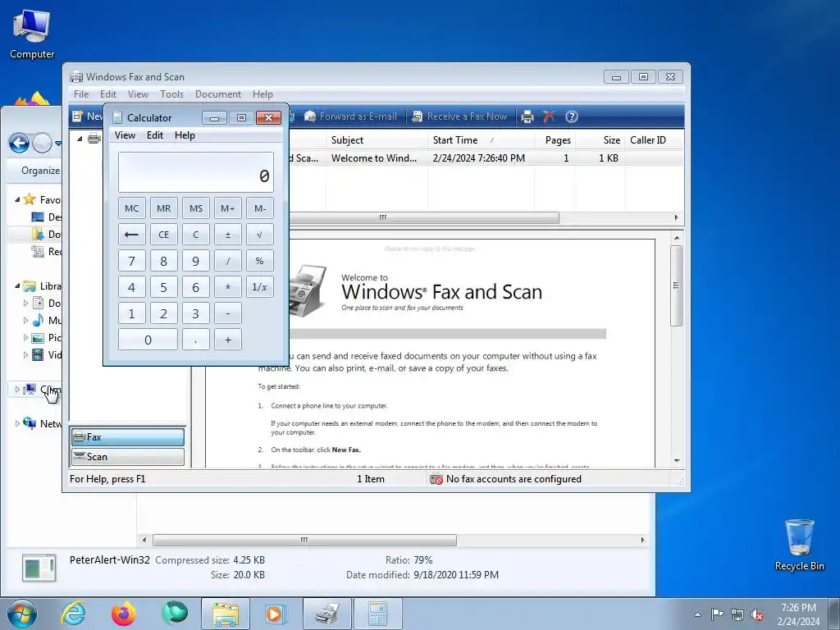Sort faxes by Subject column header
This screenshot has height=630, width=840.
tap(377, 139)
